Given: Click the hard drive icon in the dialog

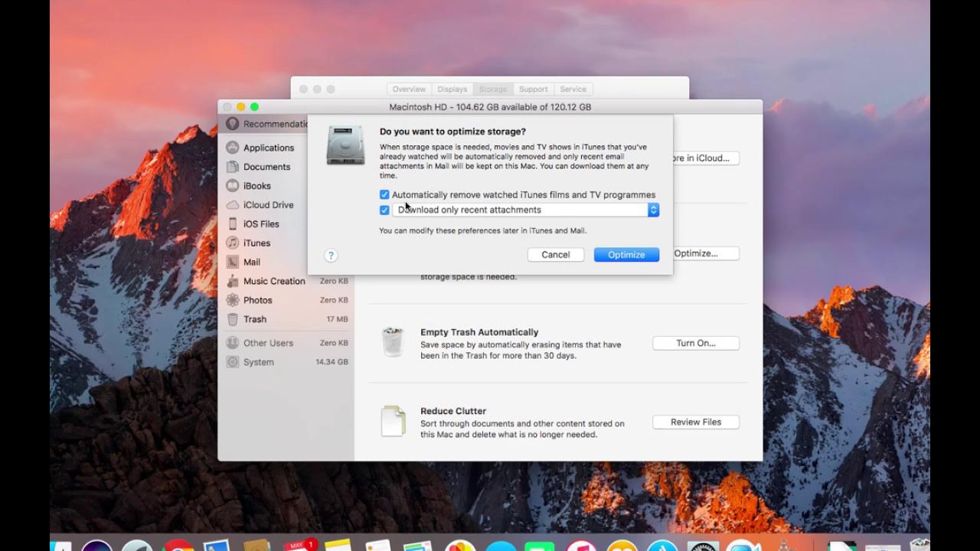Looking at the screenshot, I should (x=345, y=145).
